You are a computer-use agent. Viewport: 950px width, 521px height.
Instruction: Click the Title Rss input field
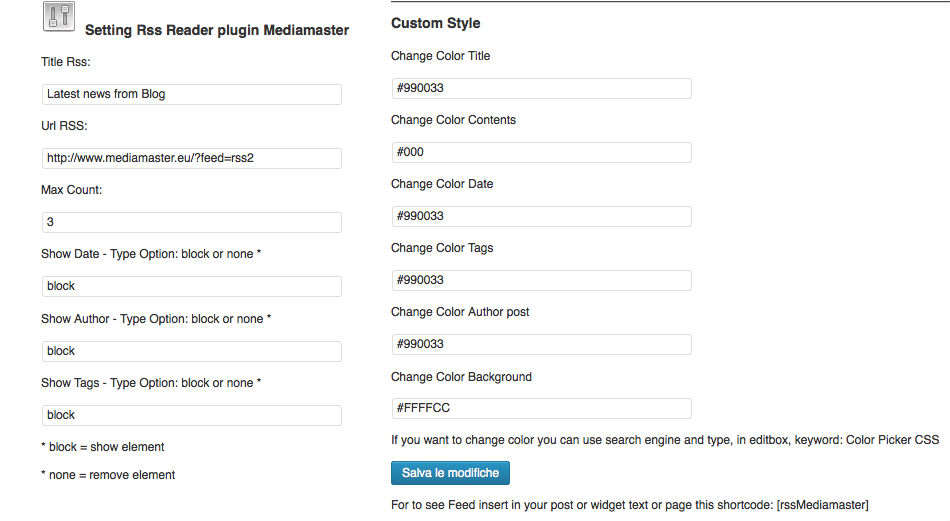[x=192, y=94]
